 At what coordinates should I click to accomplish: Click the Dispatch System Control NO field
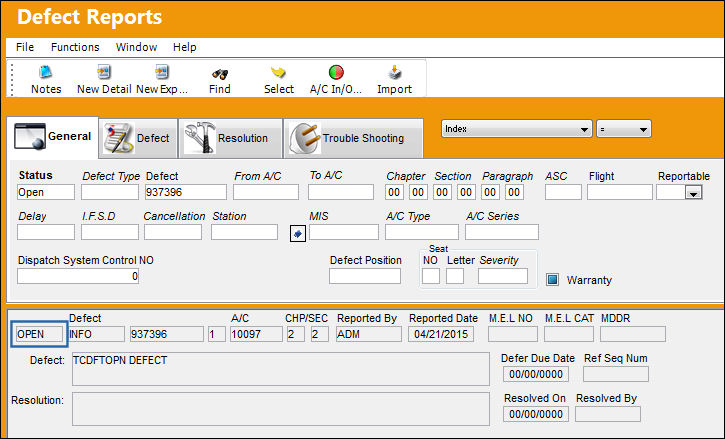tap(78, 276)
